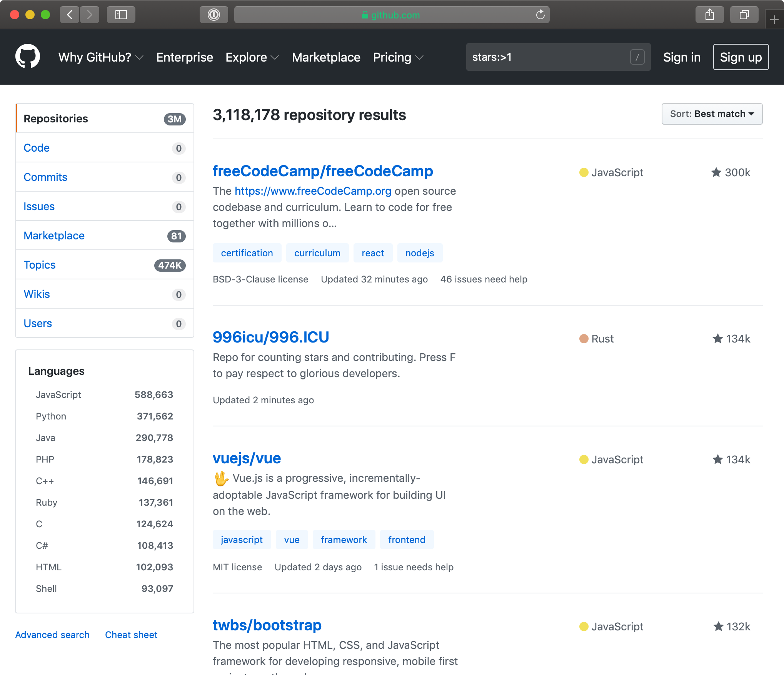Filter by HTML language
Screen dimensions: 784x675
[105, 567]
